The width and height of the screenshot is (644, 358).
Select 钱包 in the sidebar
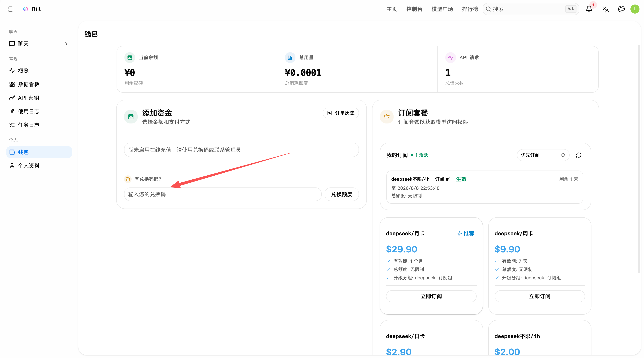[39, 152]
